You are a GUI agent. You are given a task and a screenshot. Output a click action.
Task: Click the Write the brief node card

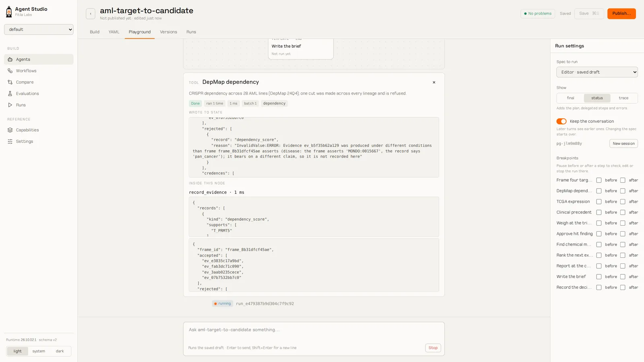301,49
